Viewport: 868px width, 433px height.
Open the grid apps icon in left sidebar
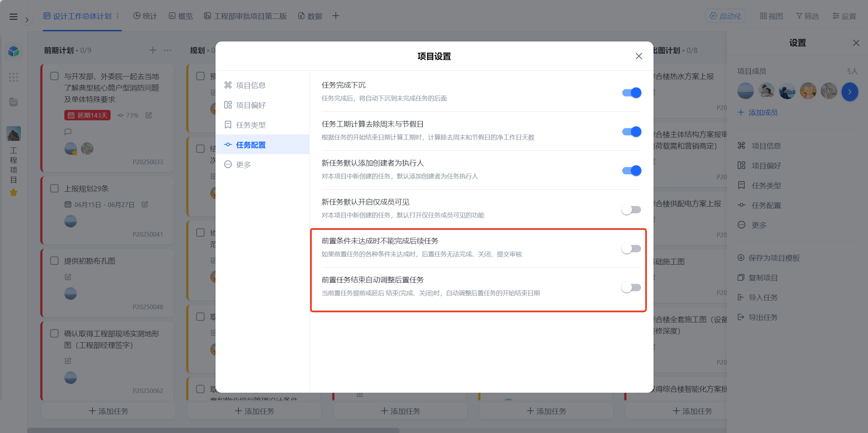click(x=14, y=77)
